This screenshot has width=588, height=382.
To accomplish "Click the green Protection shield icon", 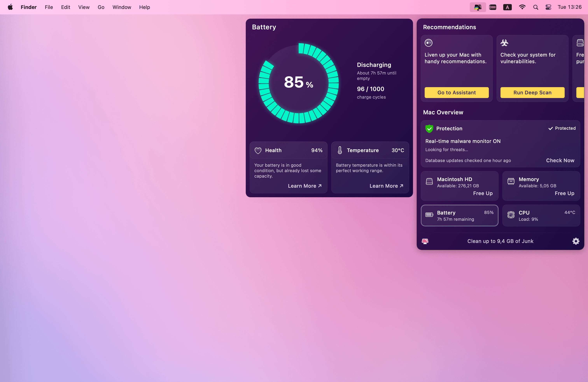I will click(x=429, y=129).
